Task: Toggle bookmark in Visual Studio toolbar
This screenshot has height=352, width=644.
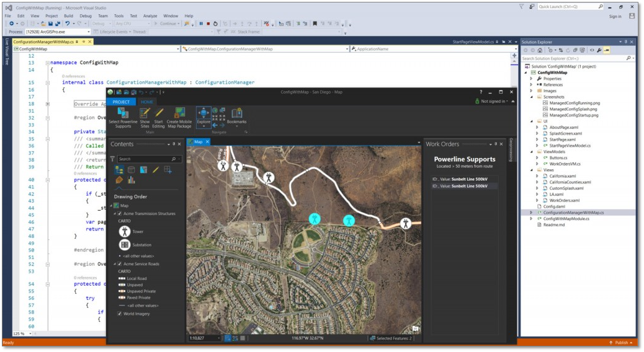Action: (x=315, y=24)
